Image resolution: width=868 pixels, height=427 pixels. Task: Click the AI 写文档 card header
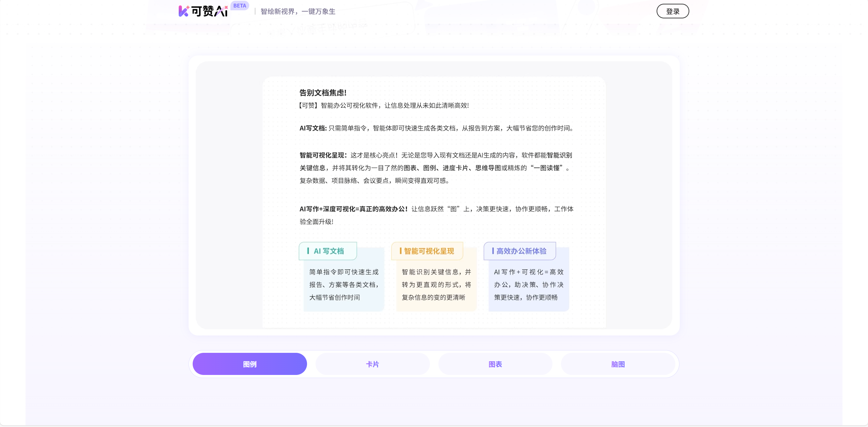pyautogui.click(x=328, y=251)
